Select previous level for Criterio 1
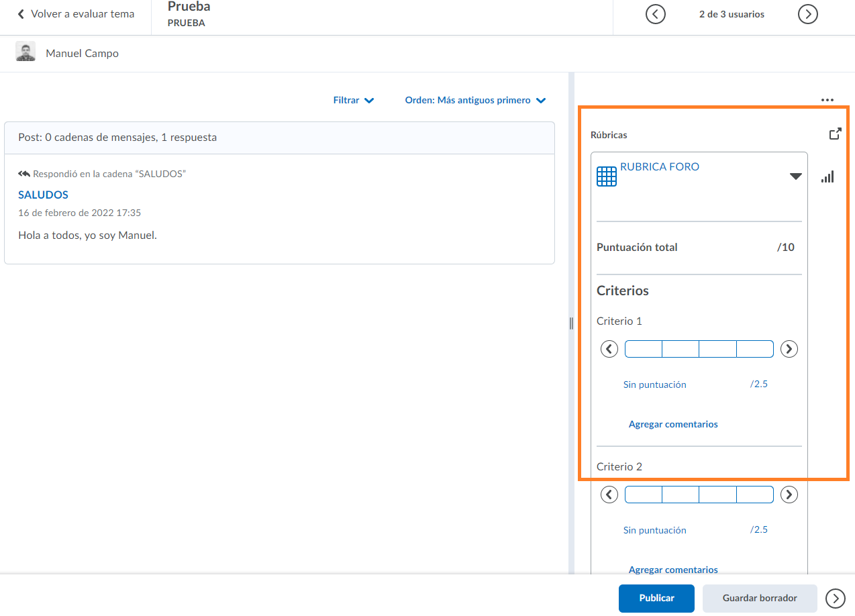The width and height of the screenshot is (855, 616). [x=609, y=349]
